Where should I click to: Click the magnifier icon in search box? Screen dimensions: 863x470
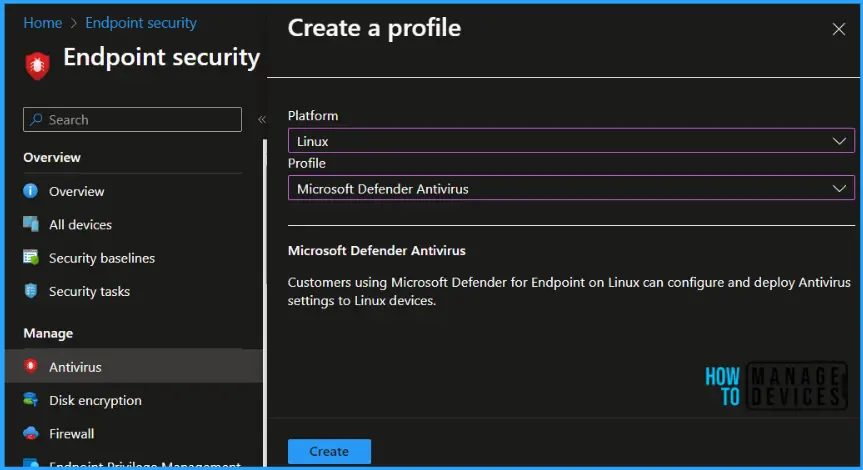(36, 119)
